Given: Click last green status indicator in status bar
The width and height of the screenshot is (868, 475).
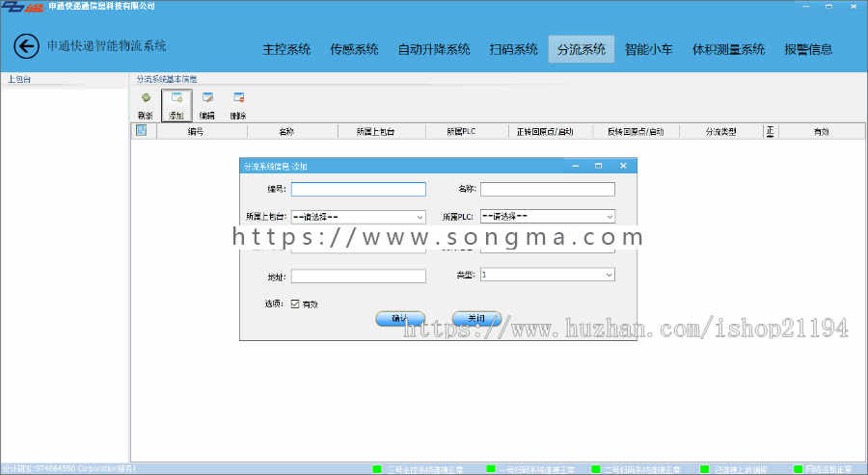Looking at the screenshot, I should coord(799,469).
